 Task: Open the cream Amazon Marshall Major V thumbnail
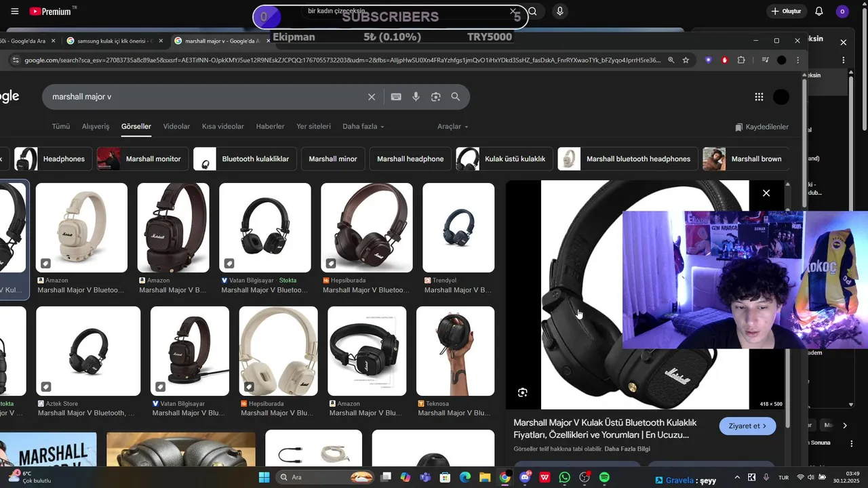point(81,228)
